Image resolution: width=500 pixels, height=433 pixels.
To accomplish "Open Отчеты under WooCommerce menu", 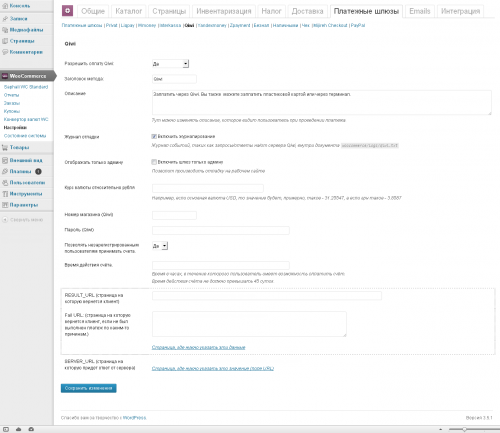I will (x=11, y=95).
